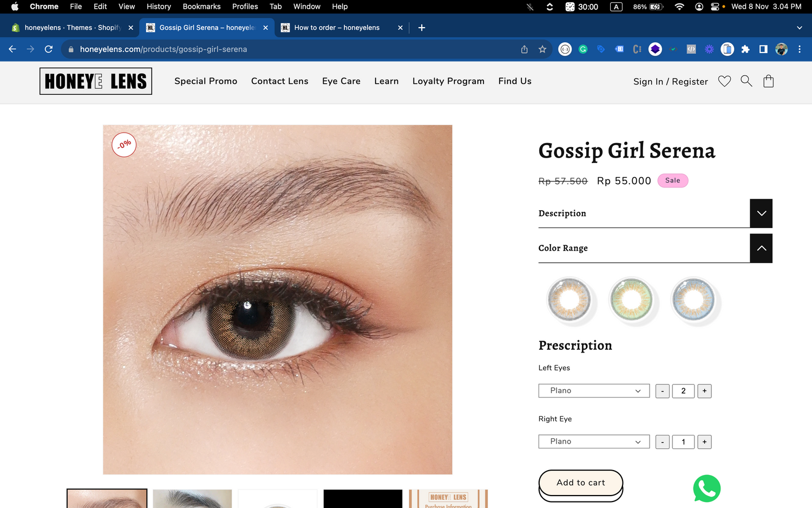Open the wishlist heart icon
This screenshot has width=812, height=508.
(724, 81)
